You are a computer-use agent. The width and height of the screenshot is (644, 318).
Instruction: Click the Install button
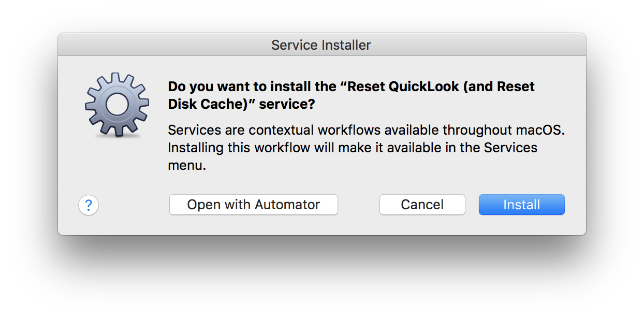521,205
